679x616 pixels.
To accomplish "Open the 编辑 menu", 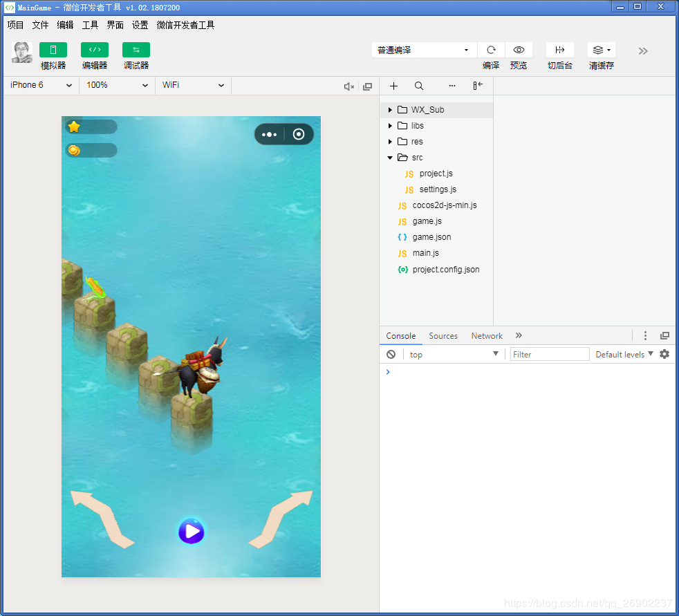I will coord(66,25).
